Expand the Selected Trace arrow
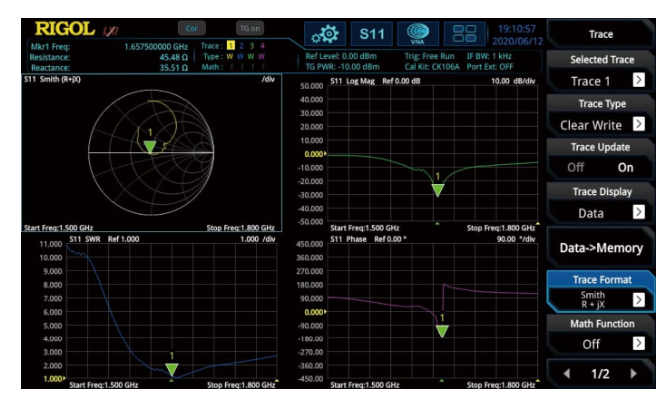The height and width of the screenshot is (406, 672). coord(639,80)
